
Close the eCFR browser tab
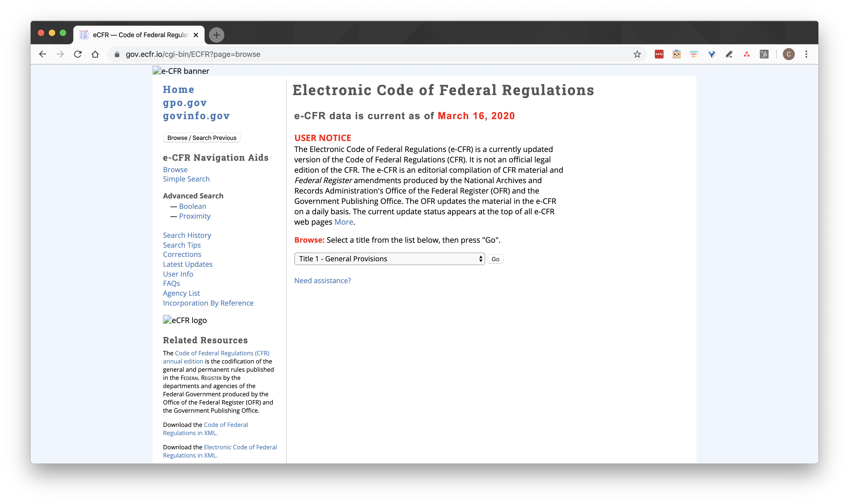point(196,35)
